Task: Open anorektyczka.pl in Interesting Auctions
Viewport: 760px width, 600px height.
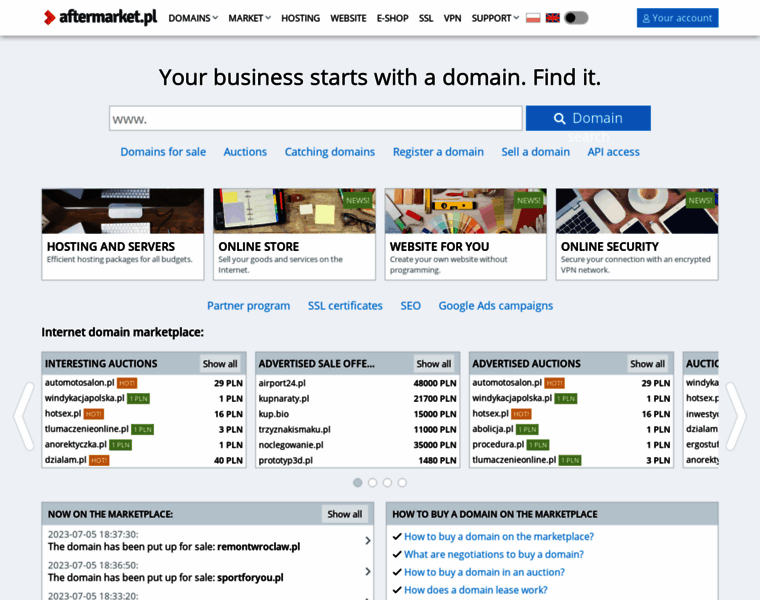Action: pyautogui.click(x=76, y=444)
